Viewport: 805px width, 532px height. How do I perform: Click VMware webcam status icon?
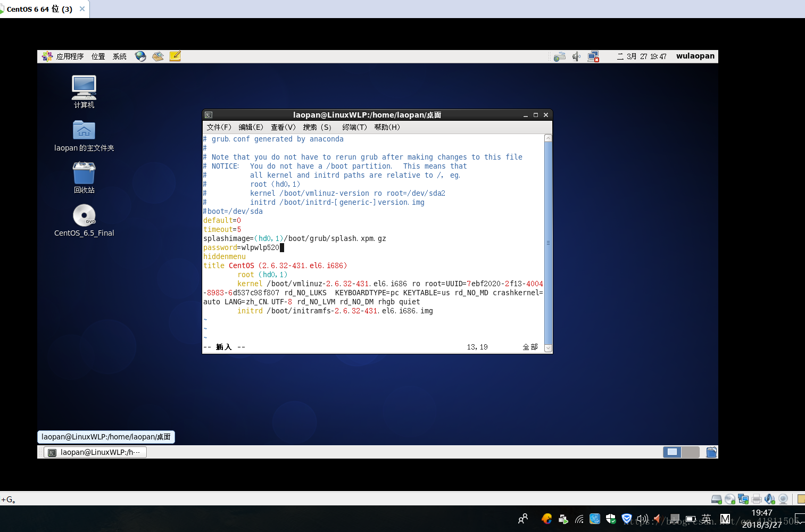pyautogui.click(x=783, y=499)
